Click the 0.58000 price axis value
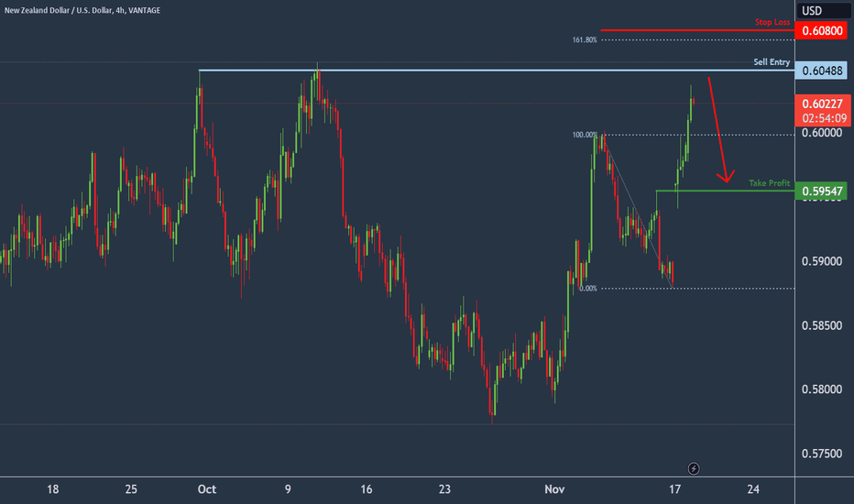 (x=822, y=389)
